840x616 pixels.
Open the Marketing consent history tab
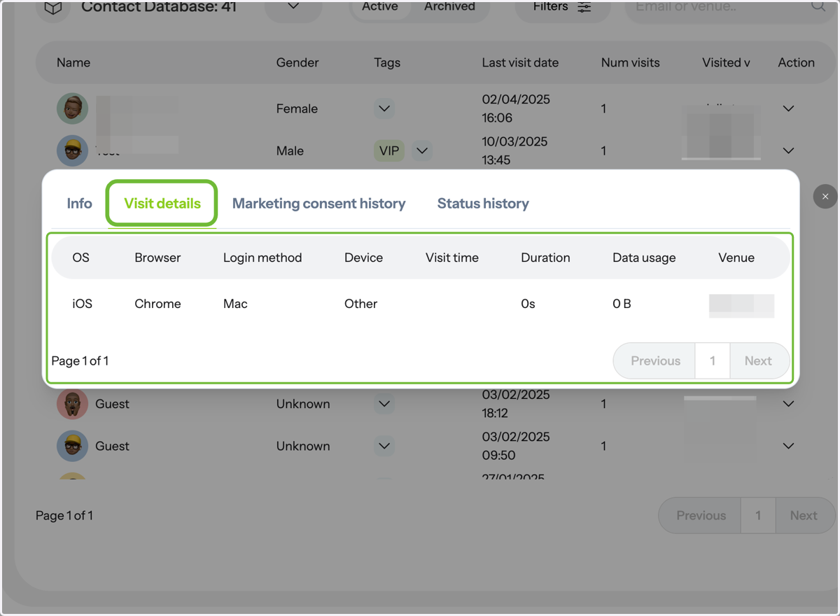pyautogui.click(x=318, y=204)
